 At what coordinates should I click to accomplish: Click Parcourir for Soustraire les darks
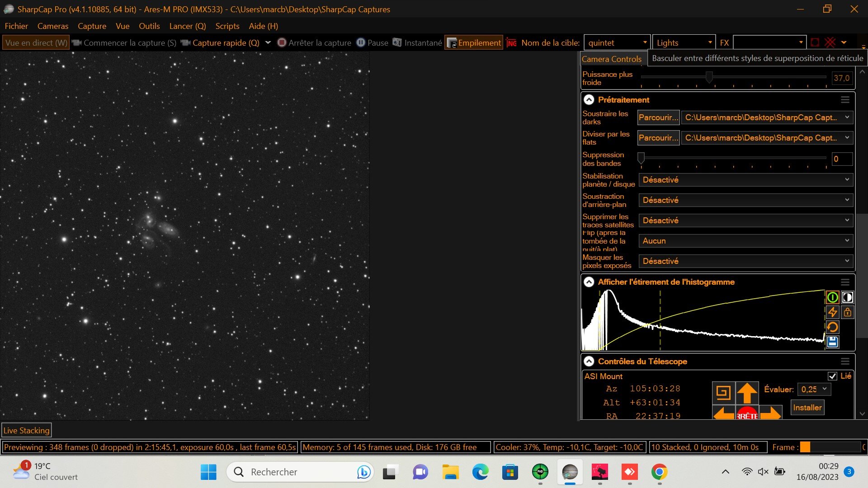pyautogui.click(x=658, y=117)
